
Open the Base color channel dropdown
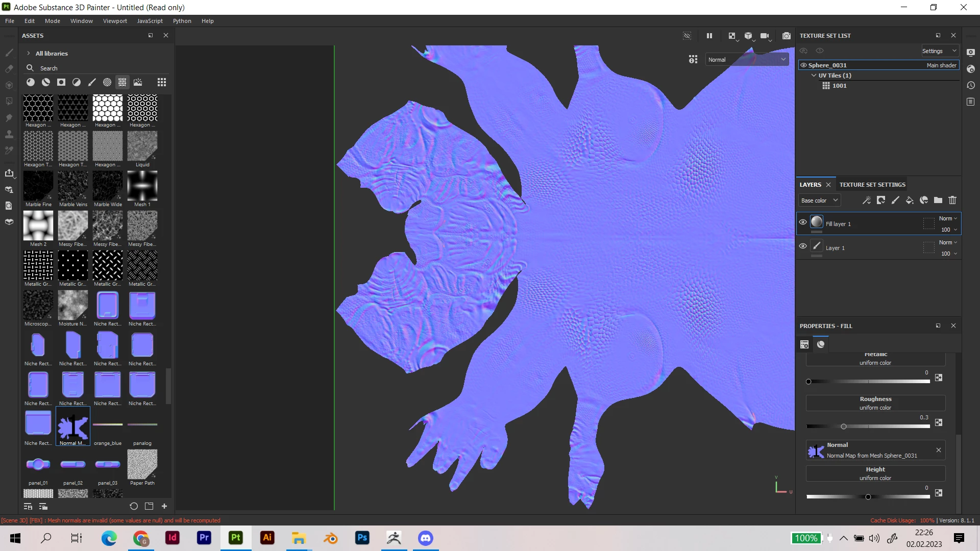pyautogui.click(x=819, y=201)
